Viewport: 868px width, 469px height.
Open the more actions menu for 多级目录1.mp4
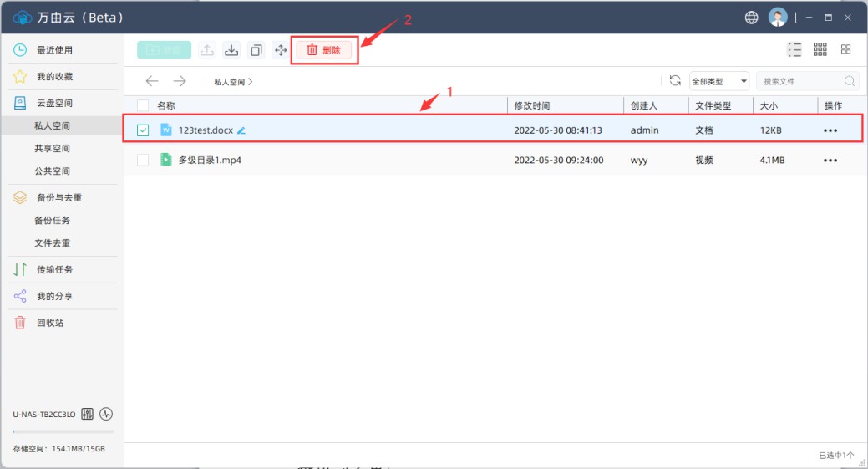coord(830,160)
